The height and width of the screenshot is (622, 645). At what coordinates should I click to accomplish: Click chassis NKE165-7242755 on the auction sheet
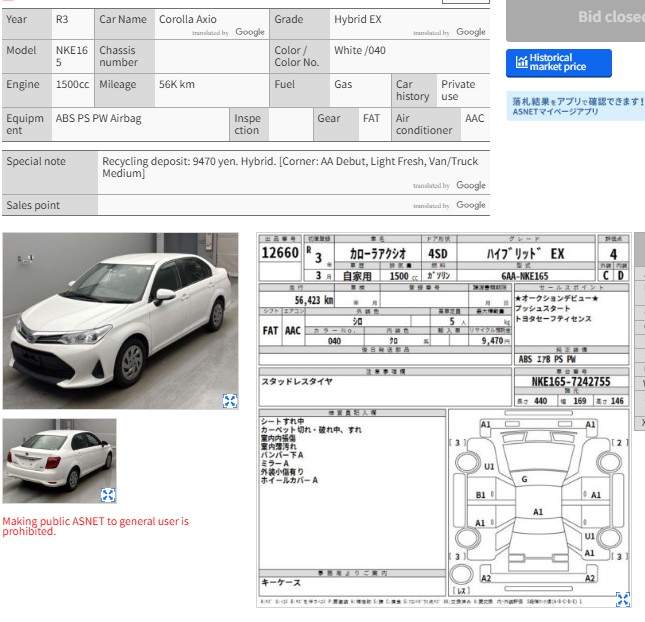pos(571,382)
